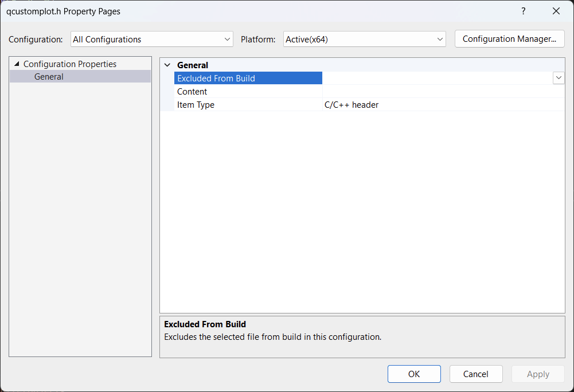The image size is (574, 392).
Task: Click the General category header text
Action: coord(193,65)
